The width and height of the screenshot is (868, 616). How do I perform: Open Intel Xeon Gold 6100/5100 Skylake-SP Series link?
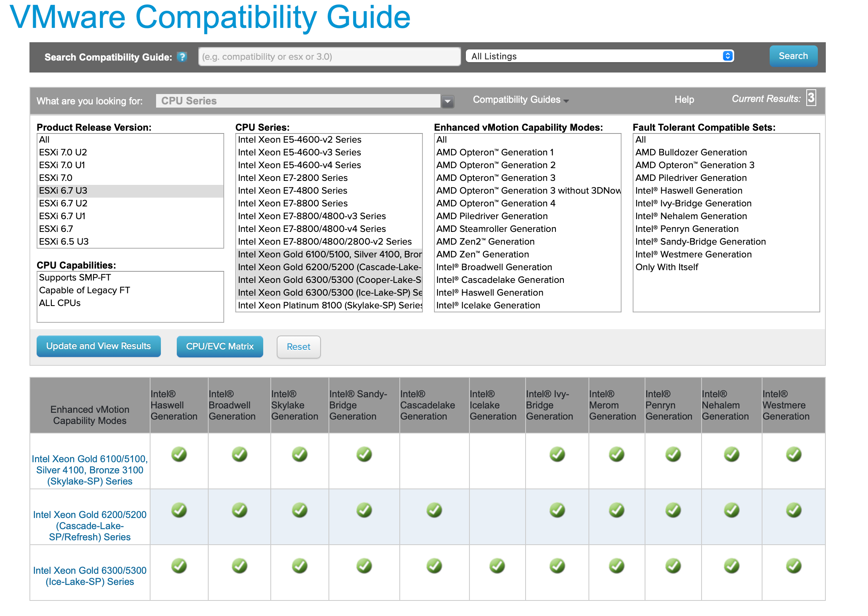[90, 470]
